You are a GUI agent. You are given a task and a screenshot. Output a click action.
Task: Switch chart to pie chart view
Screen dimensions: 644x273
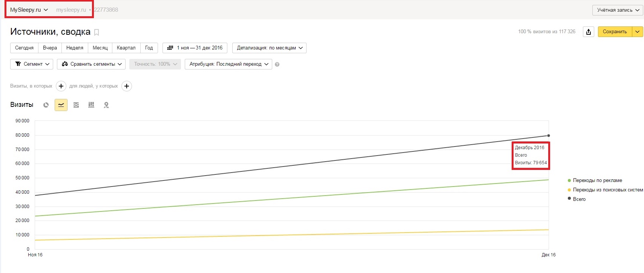(x=46, y=105)
